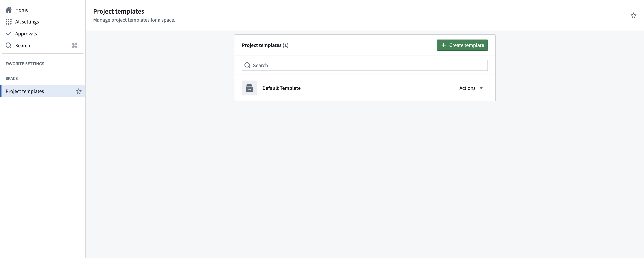Click the Approvals checkmark icon
The height and width of the screenshot is (258, 644).
point(9,34)
